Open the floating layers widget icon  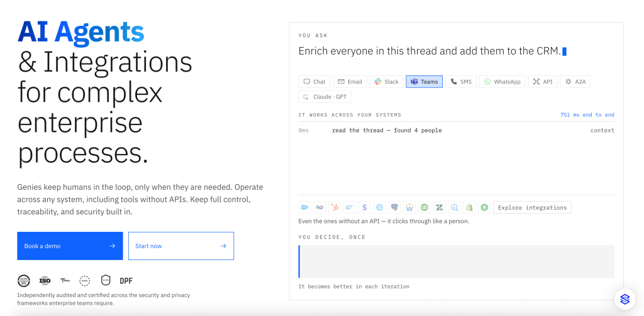(x=625, y=299)
